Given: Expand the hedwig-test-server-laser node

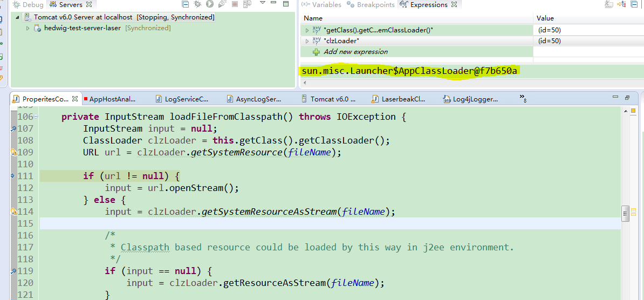Looking at the screenshot, I should coord(28,29).
